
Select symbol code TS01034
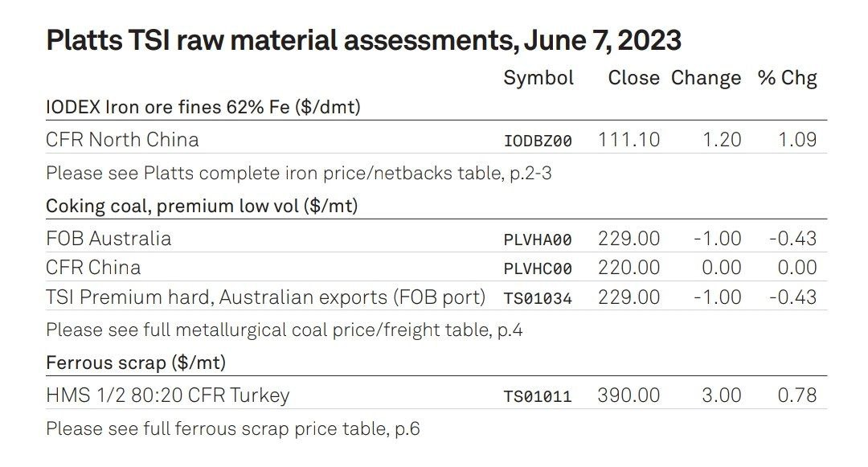538,299
